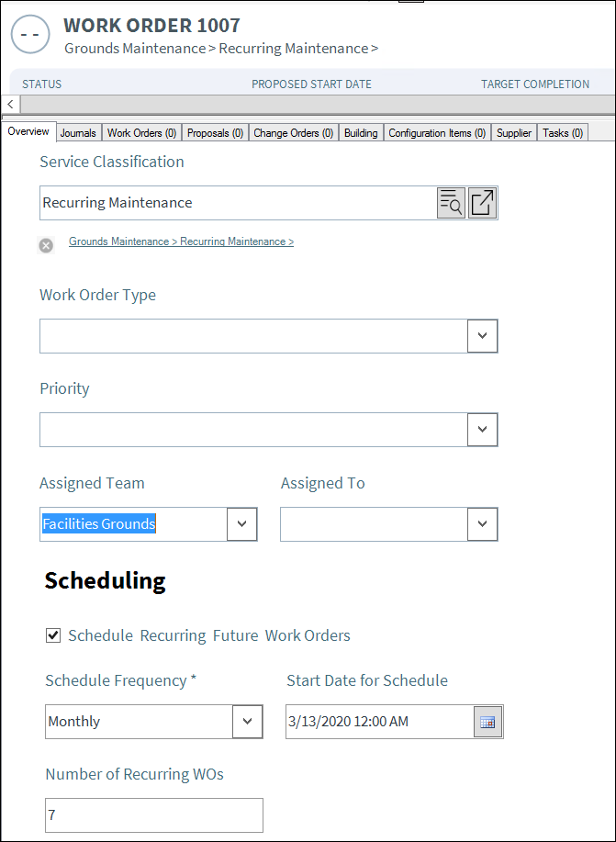Switch to the Journals tab
Screen dimensions: 616x842
(78, 133)
